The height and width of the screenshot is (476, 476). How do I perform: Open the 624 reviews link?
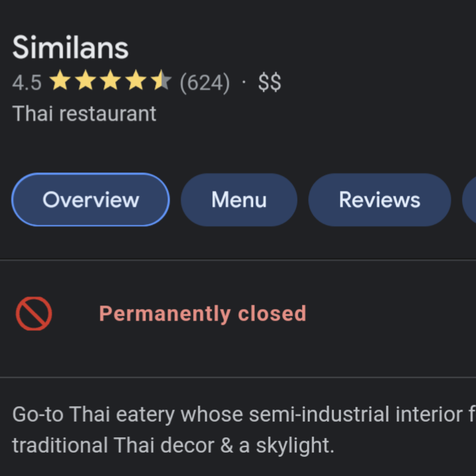(205, 82)
